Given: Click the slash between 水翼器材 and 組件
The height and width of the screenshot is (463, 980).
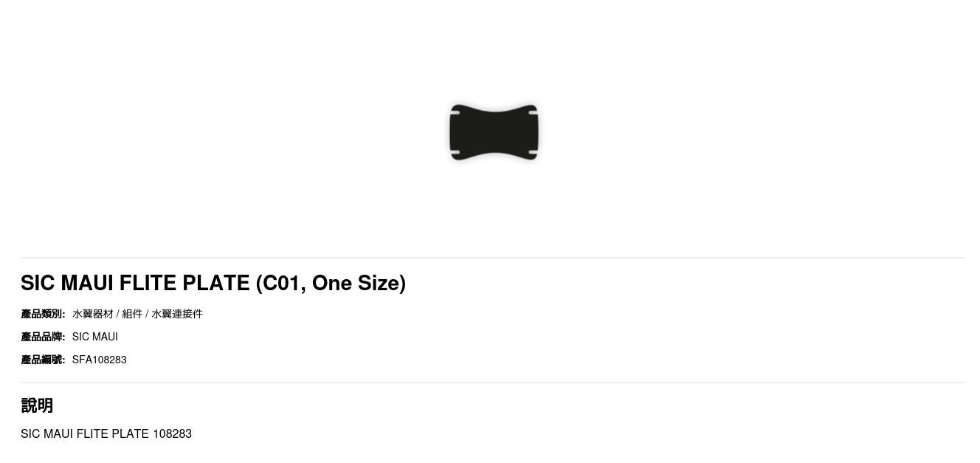Looking at the screenshot, I should point(117,314).
